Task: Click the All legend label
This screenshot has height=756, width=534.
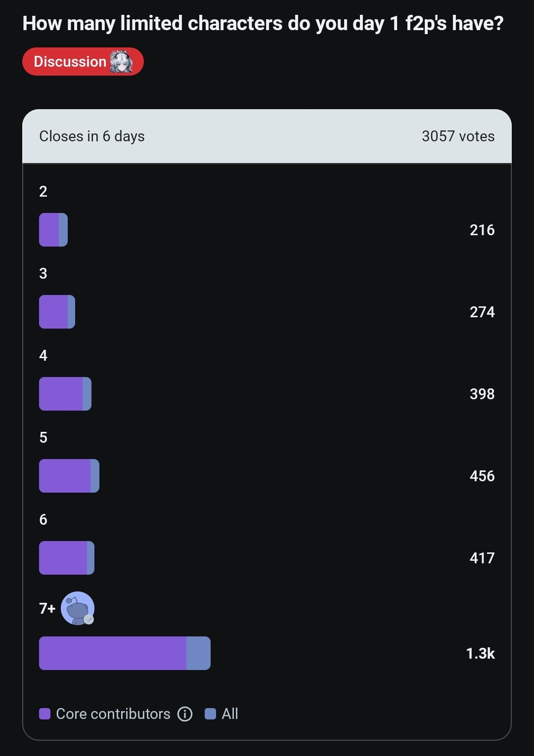Action: click(x=230, y=714)
